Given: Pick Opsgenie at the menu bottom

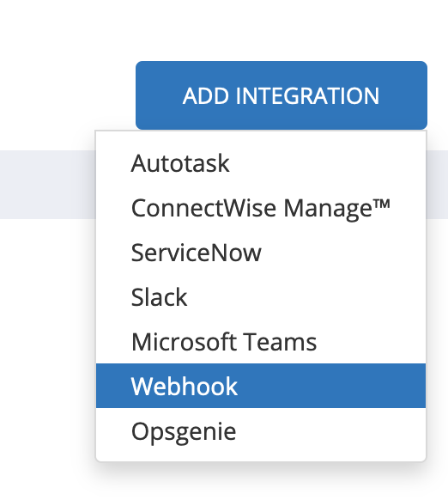Looking at the screenshot, I should click(x=261, y=430).
